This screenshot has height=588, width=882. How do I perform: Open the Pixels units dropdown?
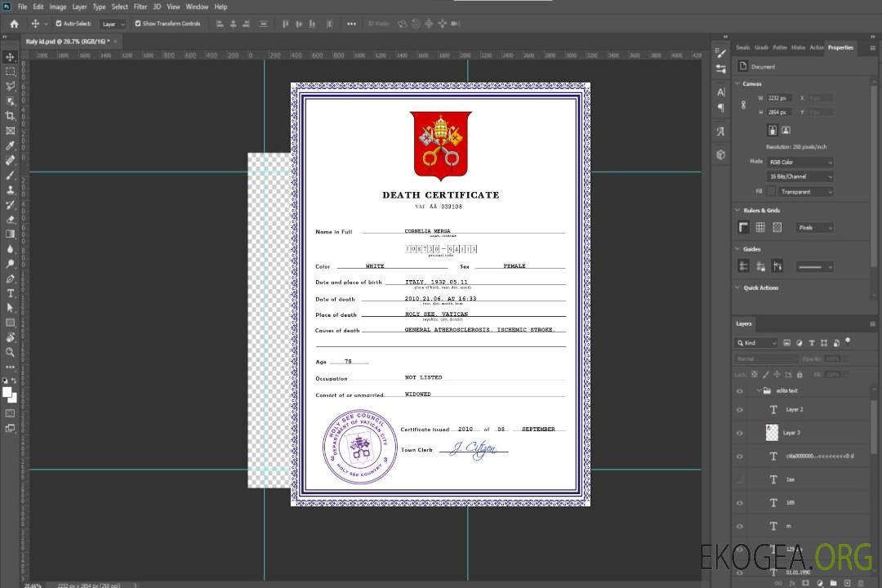(815, 227)
